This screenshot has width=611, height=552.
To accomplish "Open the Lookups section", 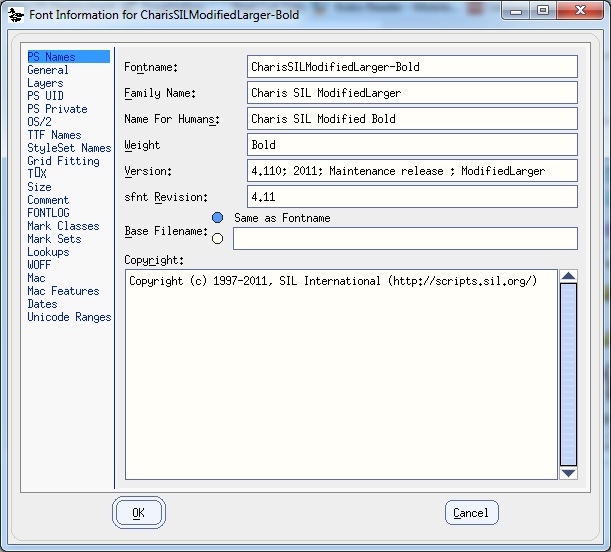I will [48, 252].
